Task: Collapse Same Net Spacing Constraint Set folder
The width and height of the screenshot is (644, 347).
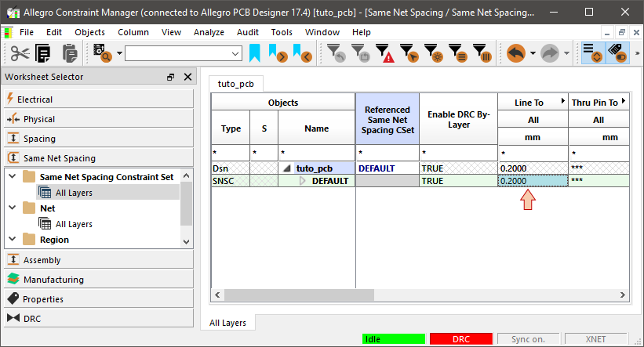Action: click(13, 176)
